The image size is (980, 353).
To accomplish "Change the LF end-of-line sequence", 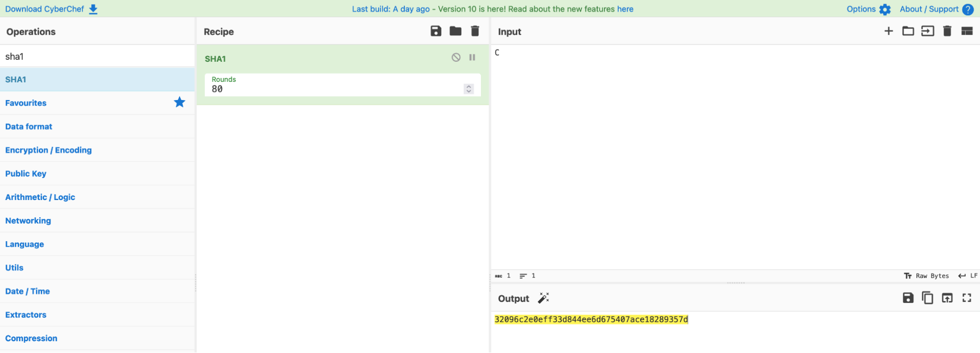I will pyautogui.click(x=968, y=276).
